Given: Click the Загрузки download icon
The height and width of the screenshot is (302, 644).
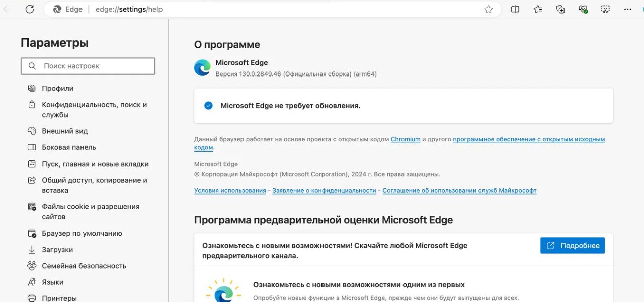Looking at the screenshot, I should tap(32, 250).
